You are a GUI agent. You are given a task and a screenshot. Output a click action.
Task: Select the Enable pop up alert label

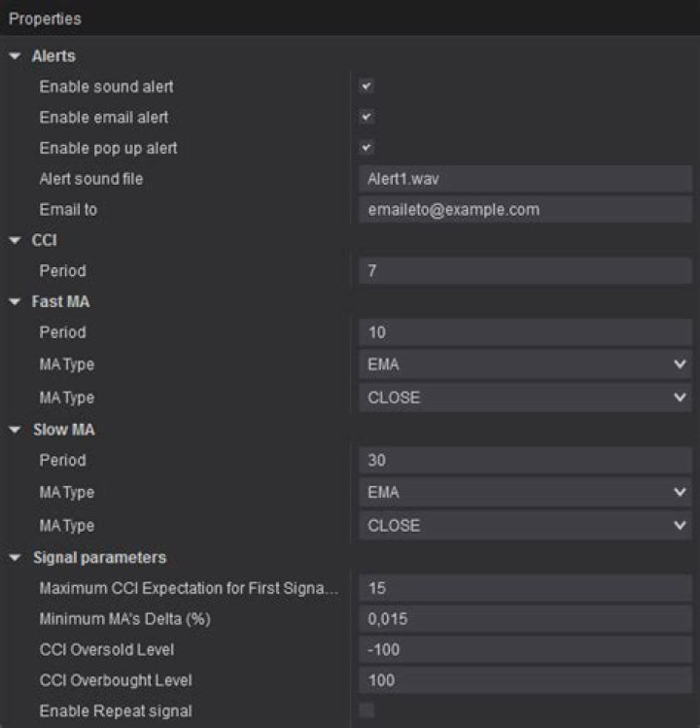pyautogui.click(x=108, y=149)
